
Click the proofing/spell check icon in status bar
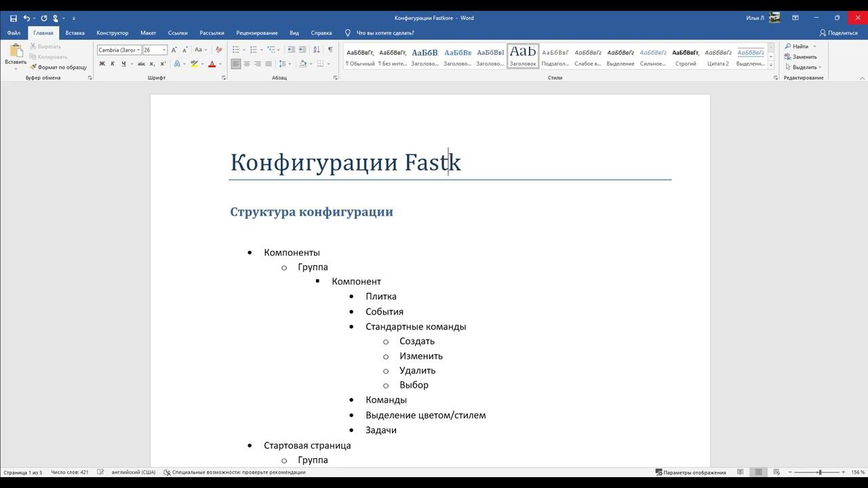pyautogui.click(x=100, y=472)
